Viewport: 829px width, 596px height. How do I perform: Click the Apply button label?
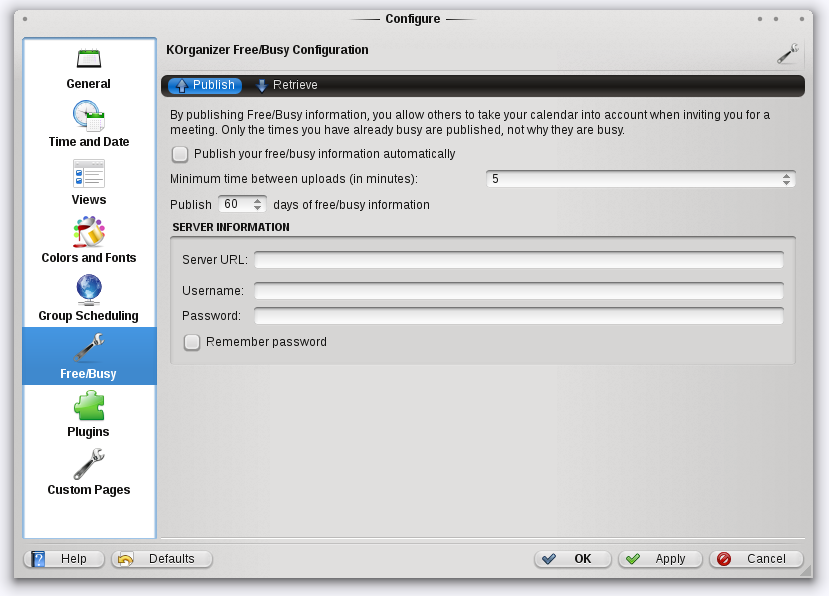coord(670,559)
